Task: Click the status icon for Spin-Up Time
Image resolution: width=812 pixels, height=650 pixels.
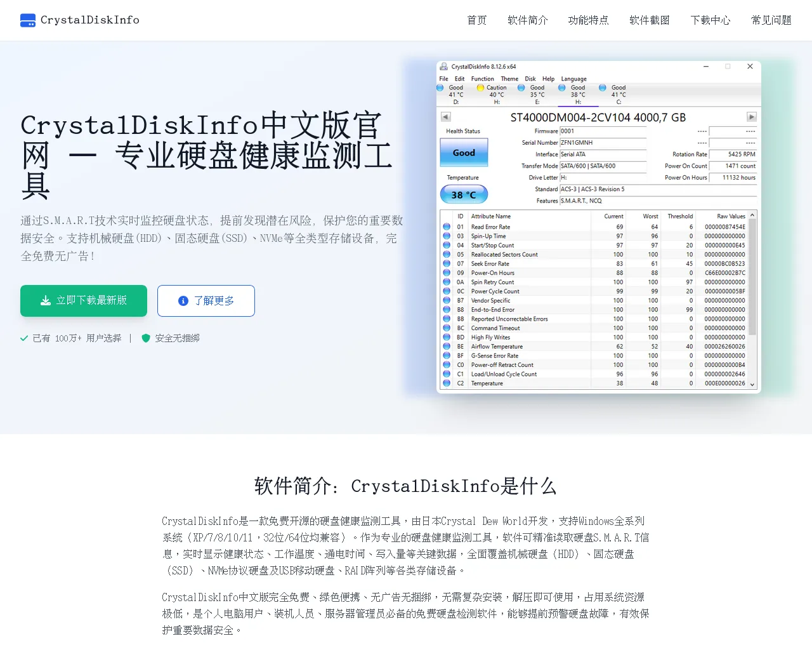Action: pyautogui.click(x=447, y=236)
